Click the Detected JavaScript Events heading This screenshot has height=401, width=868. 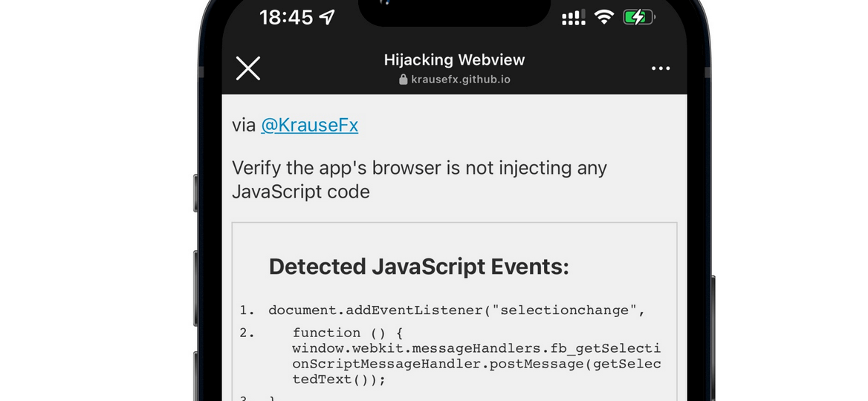[x=418, y=267]
